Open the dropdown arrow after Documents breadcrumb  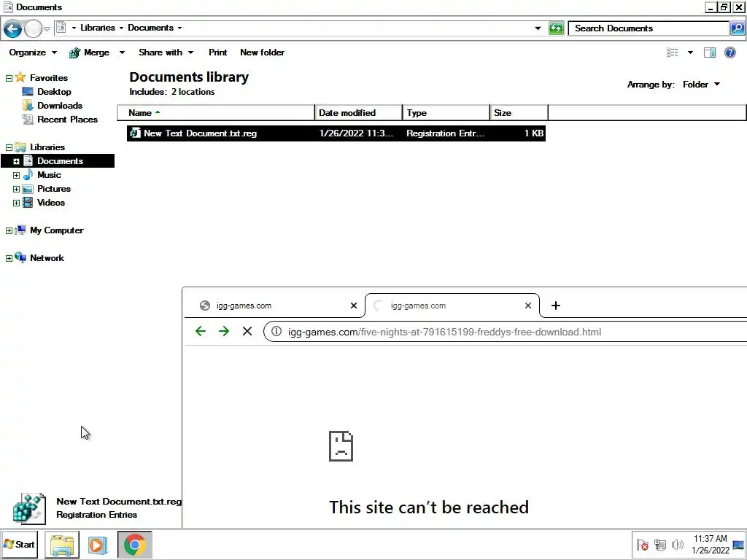179,28
